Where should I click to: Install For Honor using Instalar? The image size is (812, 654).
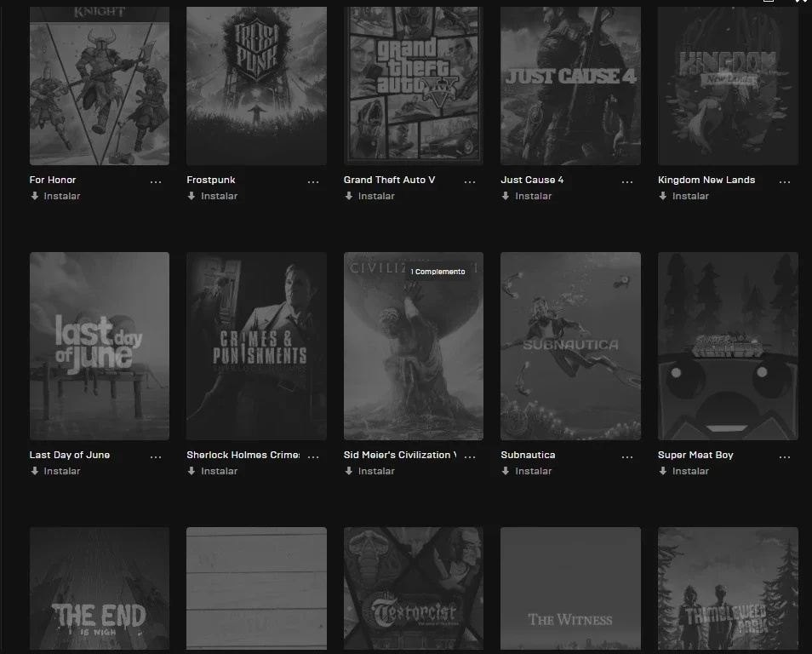[55, 196]
